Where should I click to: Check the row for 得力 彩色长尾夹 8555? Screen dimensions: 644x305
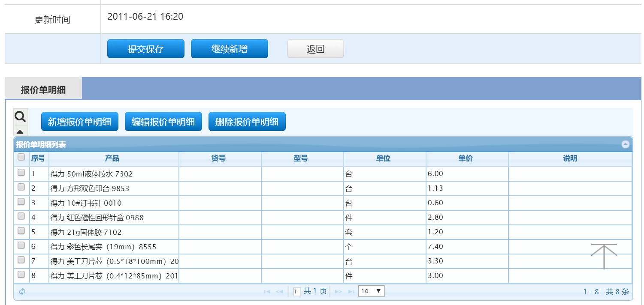pyautogui.click(x=21, y=245)
